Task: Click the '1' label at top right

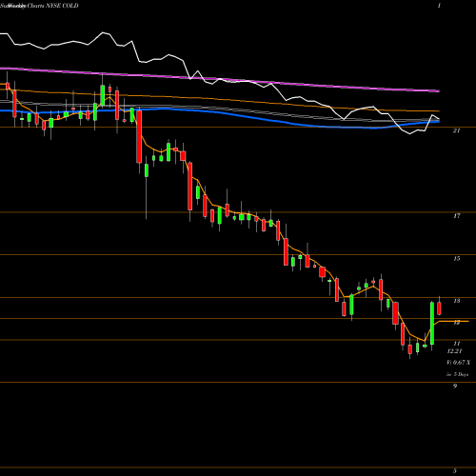Action: click(x=439, y=6)
